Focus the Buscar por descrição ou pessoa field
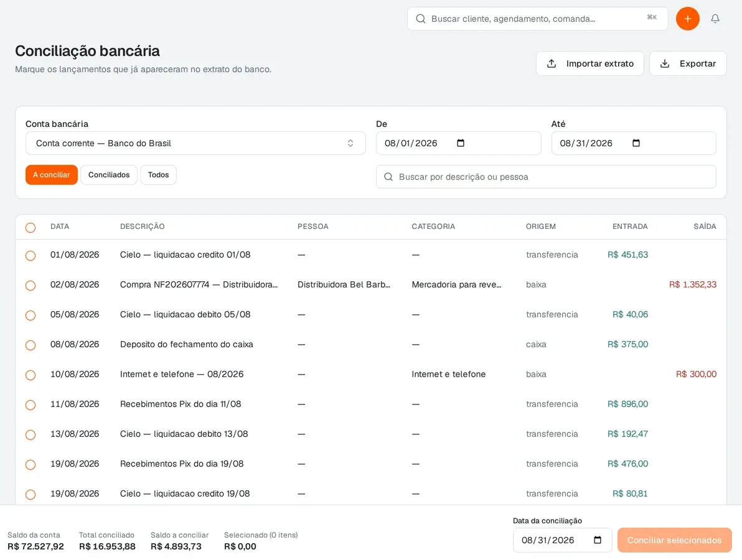This screenshot has width=742, height=560. click(546, 177)
